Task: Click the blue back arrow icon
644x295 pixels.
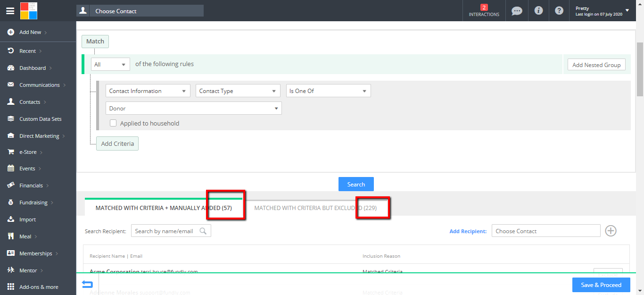Action: click(87, 285)
